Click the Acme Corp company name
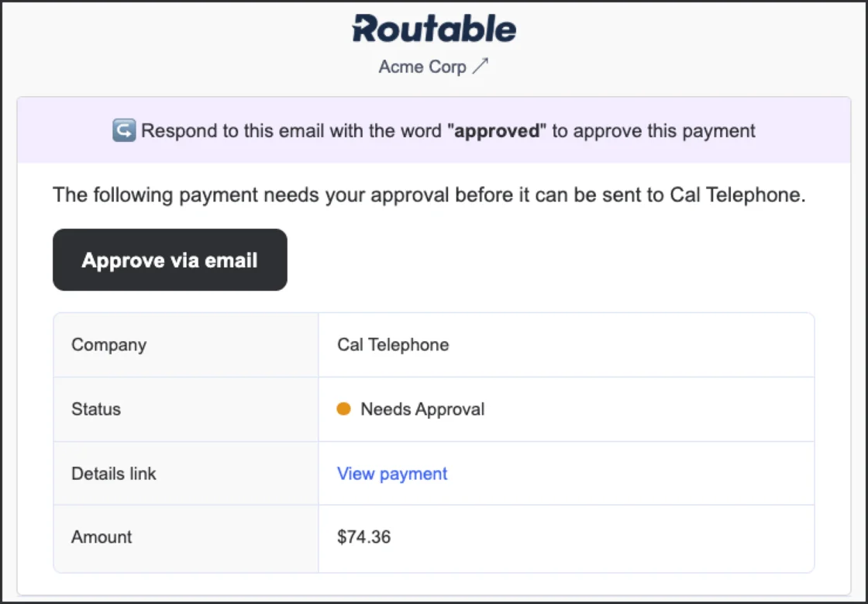The width and height of the screenshot is (868, 604). pos(422,67)
